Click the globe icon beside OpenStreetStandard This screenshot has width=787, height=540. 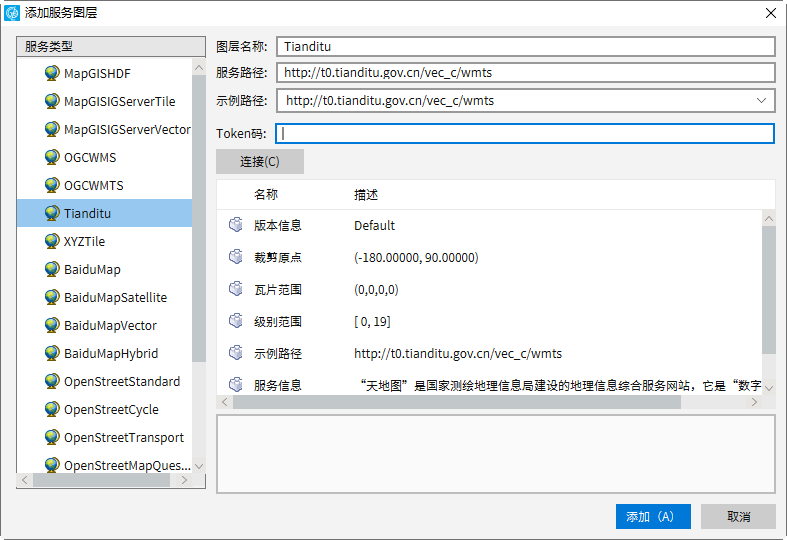pyautogui.click(x=52, y=381)
